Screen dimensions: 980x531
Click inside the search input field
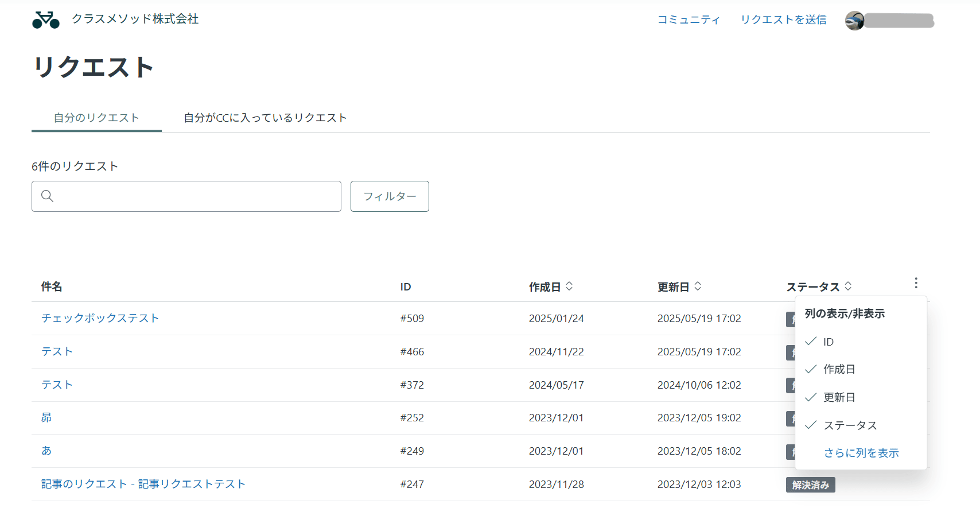(x=186, y=196)
